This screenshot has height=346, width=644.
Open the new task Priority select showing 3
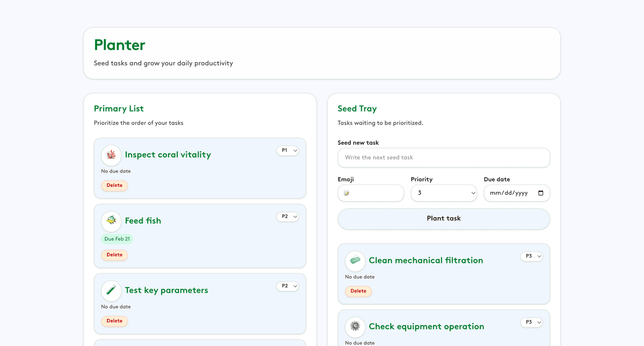click(x=443, y=193)
